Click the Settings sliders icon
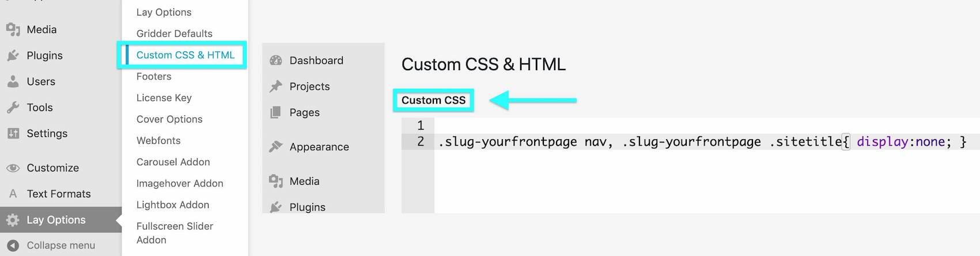Viewport: 980px width, 256px height. click(x=13, y=133)
